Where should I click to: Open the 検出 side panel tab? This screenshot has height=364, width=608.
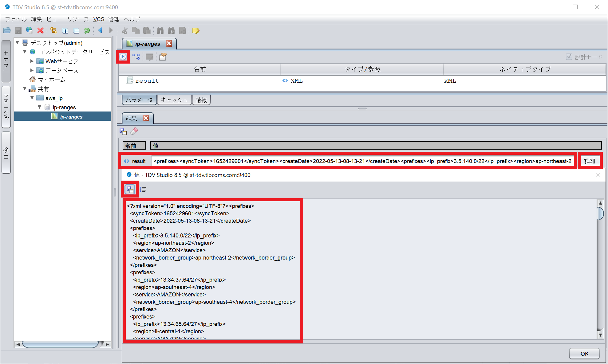click(6, 153)
